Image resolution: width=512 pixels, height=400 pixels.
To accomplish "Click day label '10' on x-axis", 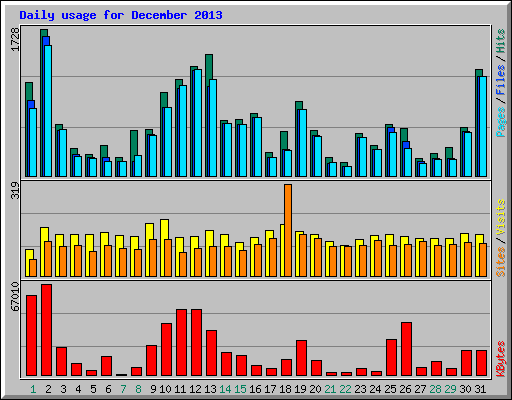I will [165, 389].
